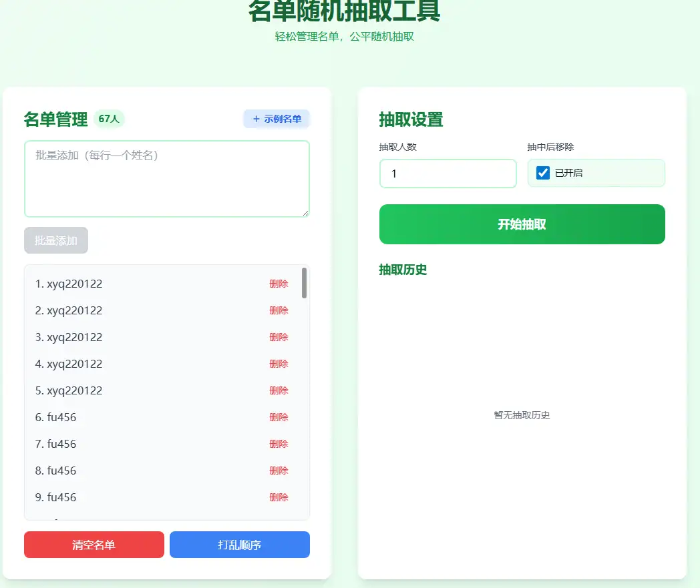Select name entry 3 xyq220122
Screen dimensions: 700x588
[69, 337]
